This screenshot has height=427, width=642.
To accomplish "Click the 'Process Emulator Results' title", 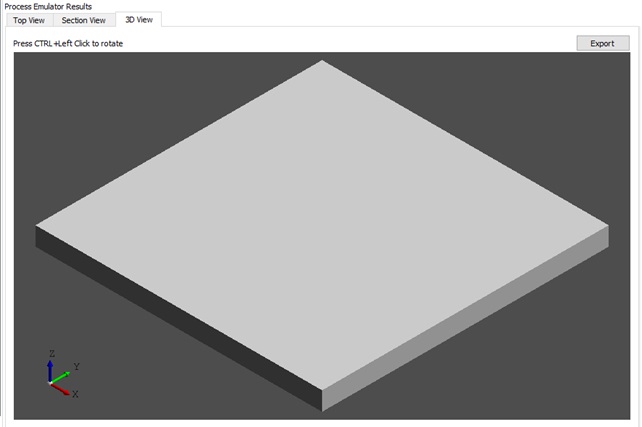I will click(x=48, y=7).
